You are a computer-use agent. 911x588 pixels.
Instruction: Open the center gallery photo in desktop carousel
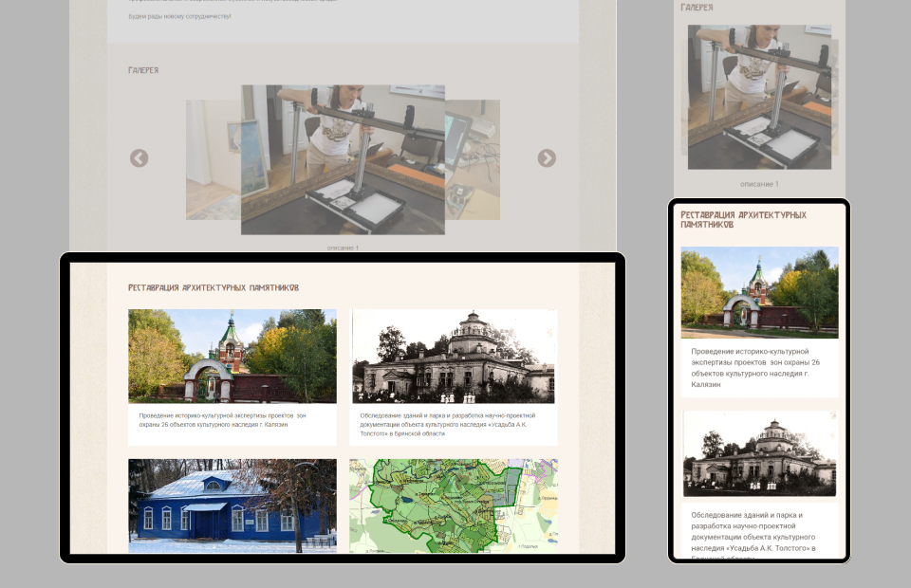[x=343, y=159]
